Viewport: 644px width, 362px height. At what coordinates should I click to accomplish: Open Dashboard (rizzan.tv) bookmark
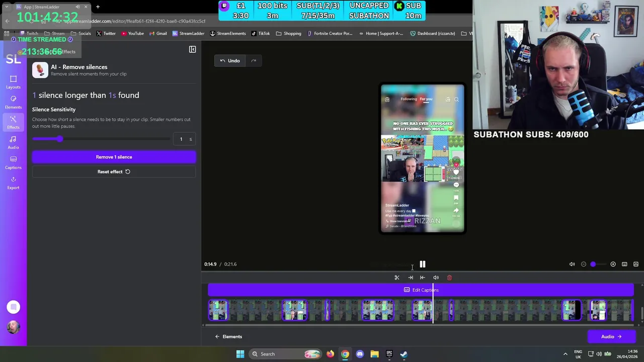click(433, 34)
